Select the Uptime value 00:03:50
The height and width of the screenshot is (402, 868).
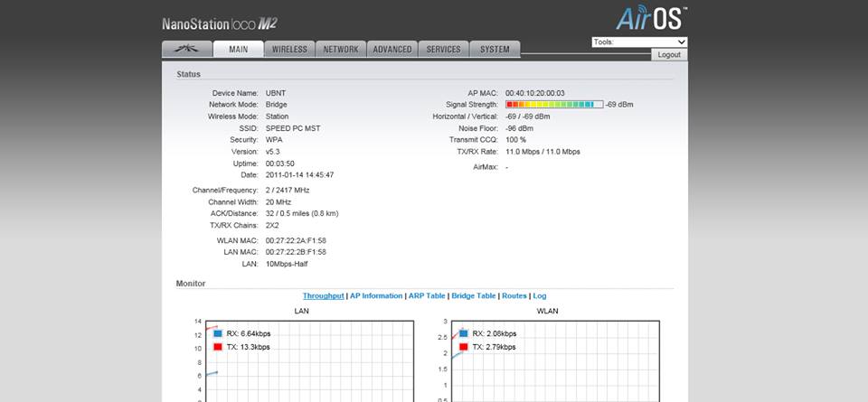tap(280, 164)
